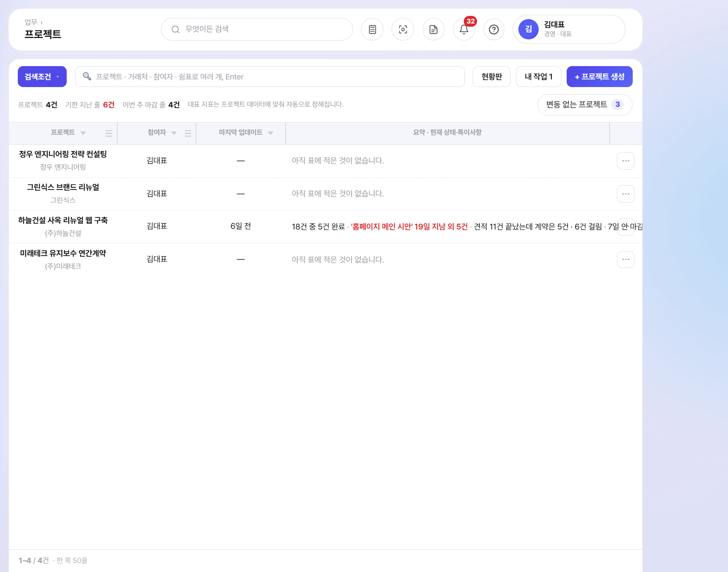The width and height of the screenshot is (728, 572).
Task: Open notifications bell with 32 badge
Action: coord(464,30)
